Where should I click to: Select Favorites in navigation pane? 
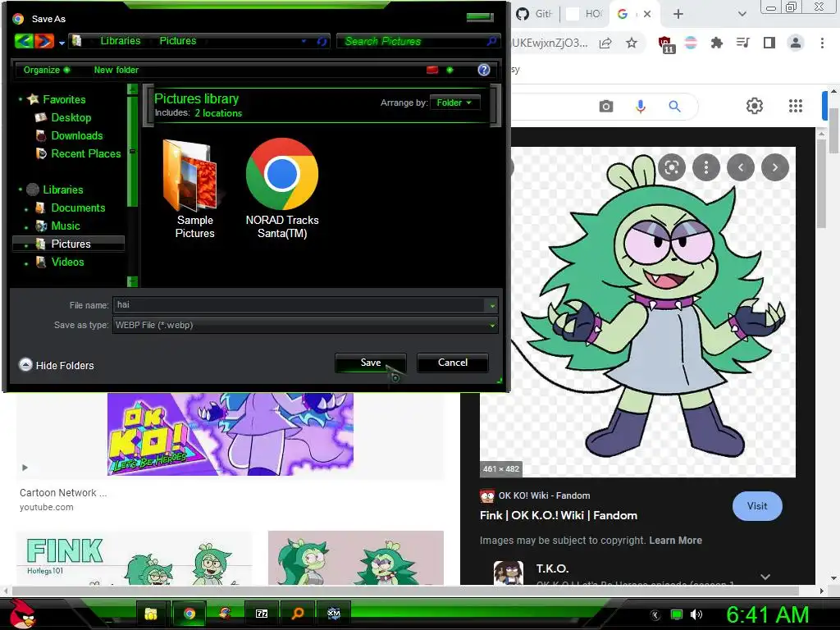point(64,99)
